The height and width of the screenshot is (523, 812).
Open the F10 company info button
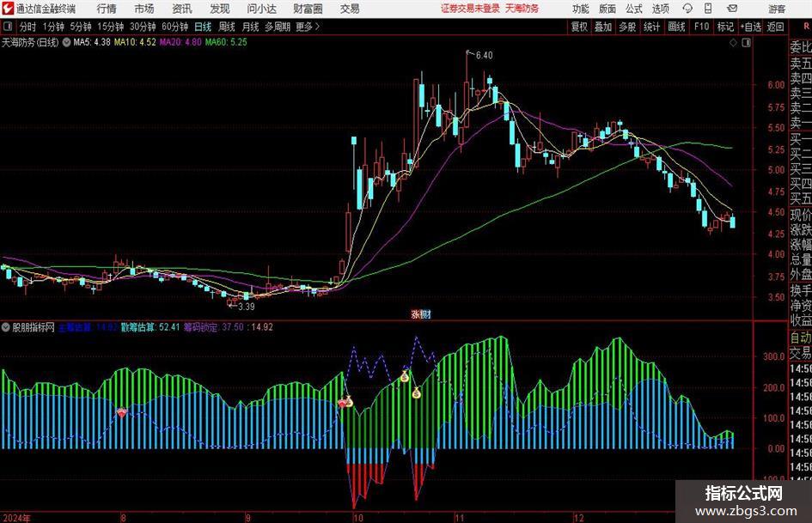(702, 27)
